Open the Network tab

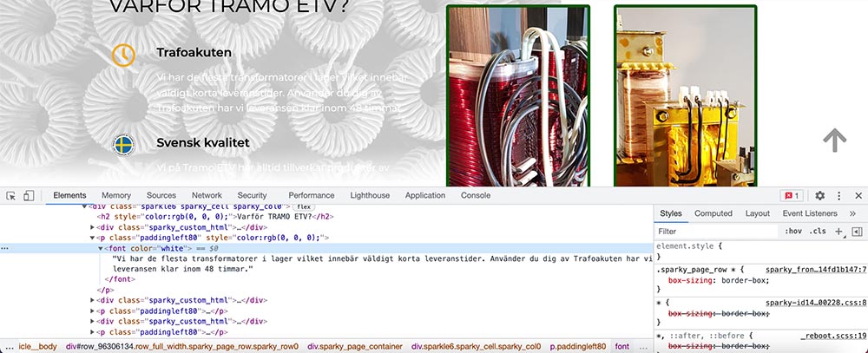pyautogui.click(x=207, y=195)
